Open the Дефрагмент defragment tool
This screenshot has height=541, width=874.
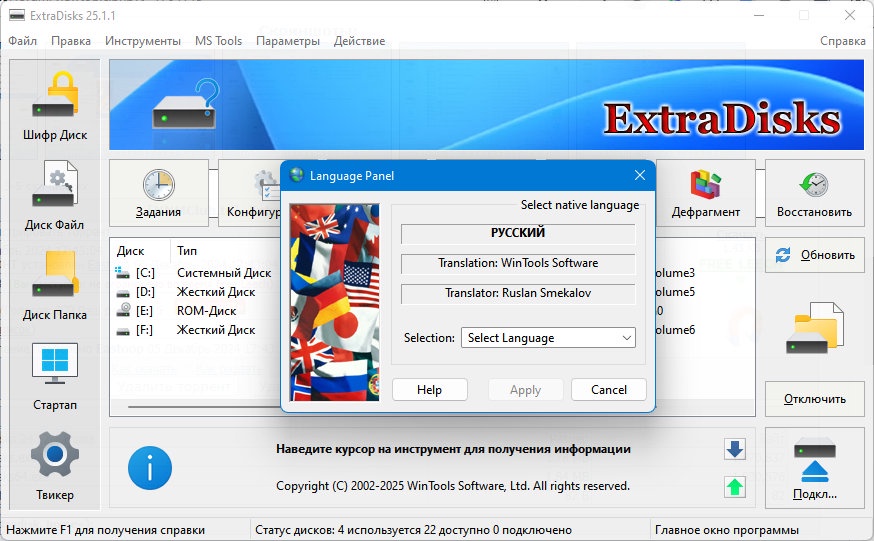click(x=706, y=193)
